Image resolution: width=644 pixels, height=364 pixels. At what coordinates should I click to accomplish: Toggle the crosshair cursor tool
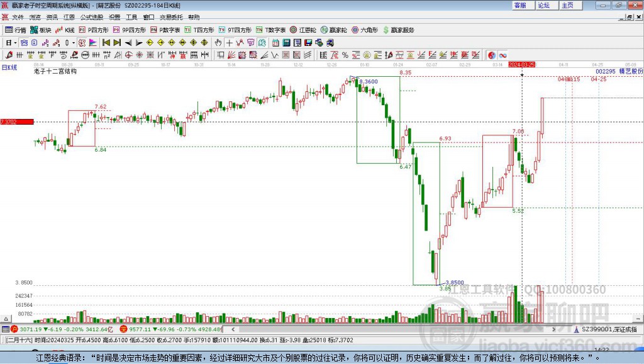pos(229,43)
